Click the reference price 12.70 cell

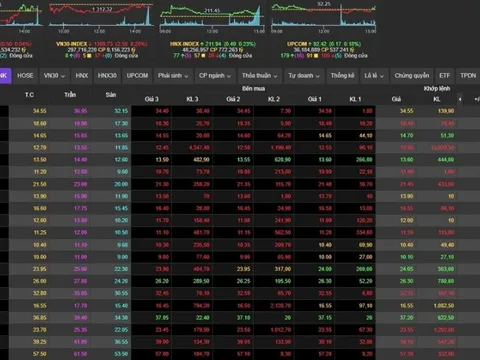click(x=40, y=148)
